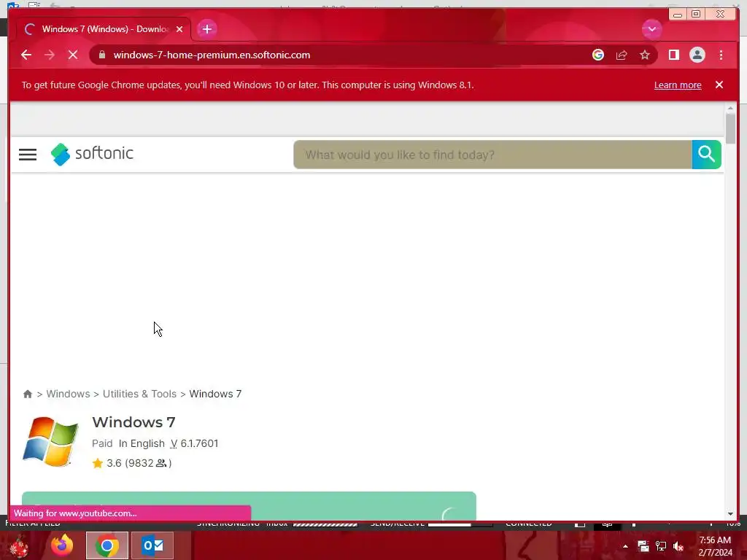Screen dimensions: 747x560
Task: Open Action Center flag tray icon
Action: 643,546
